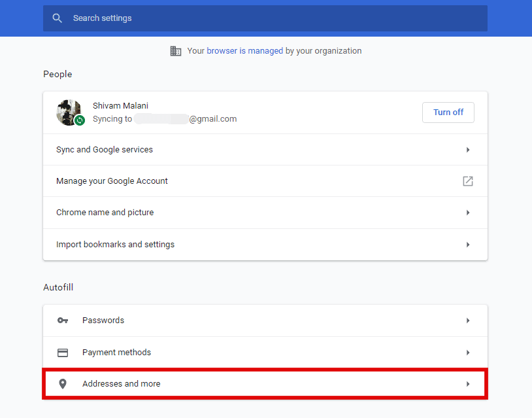Screen dimensions: 532x418
Task: Expand the Addresses and more arrow
Action: (468, 384)
